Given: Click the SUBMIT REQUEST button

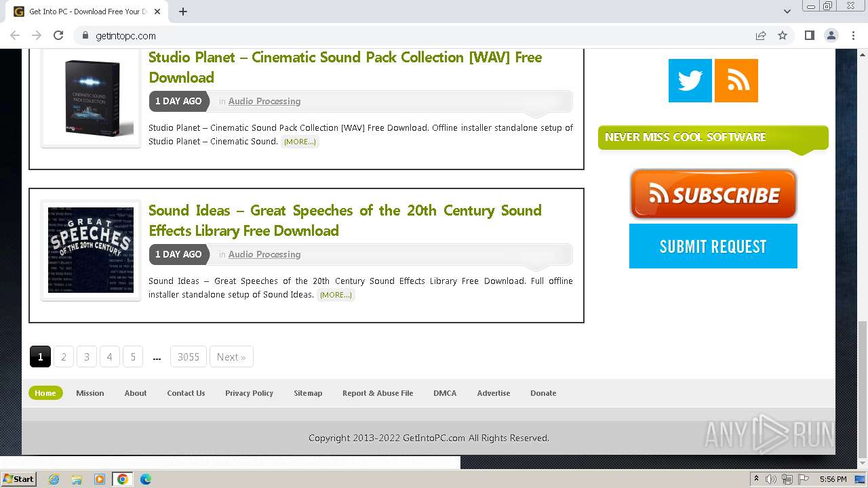Looking at the screenshot, I should pyautogui.click(x=713, y=246).
